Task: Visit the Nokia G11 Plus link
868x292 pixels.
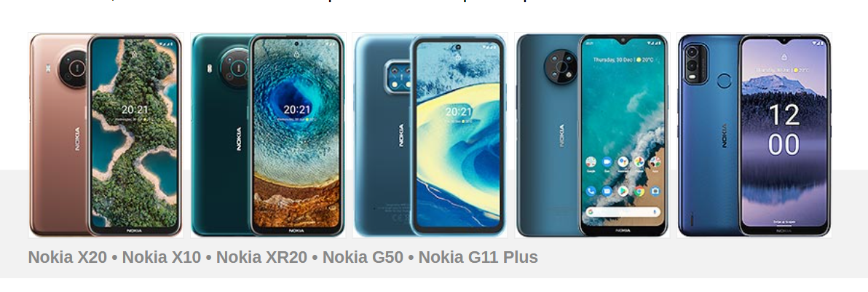Action: pyautogui.click(x=478, y=257)
